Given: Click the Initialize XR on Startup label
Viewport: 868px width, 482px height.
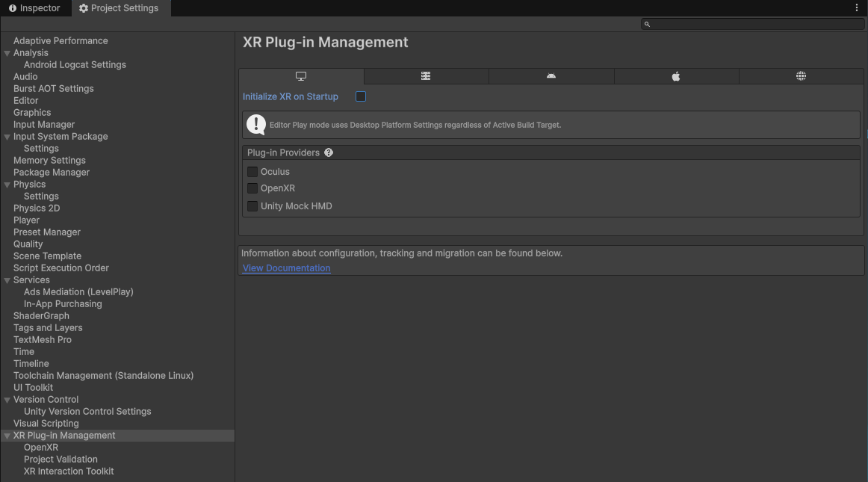Looking at the screenshot, I should [290, 96].
